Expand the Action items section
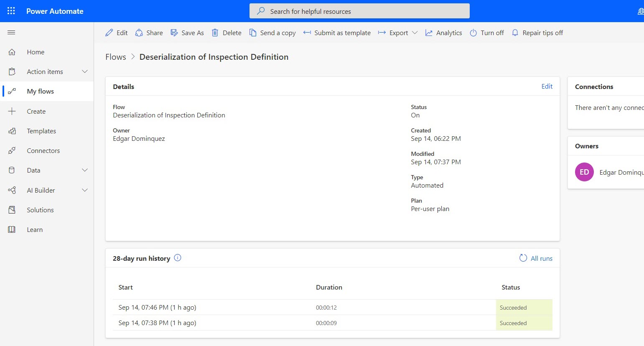This screenshot has height=346, width=644. pyautogui.click(x=85, y=71)
